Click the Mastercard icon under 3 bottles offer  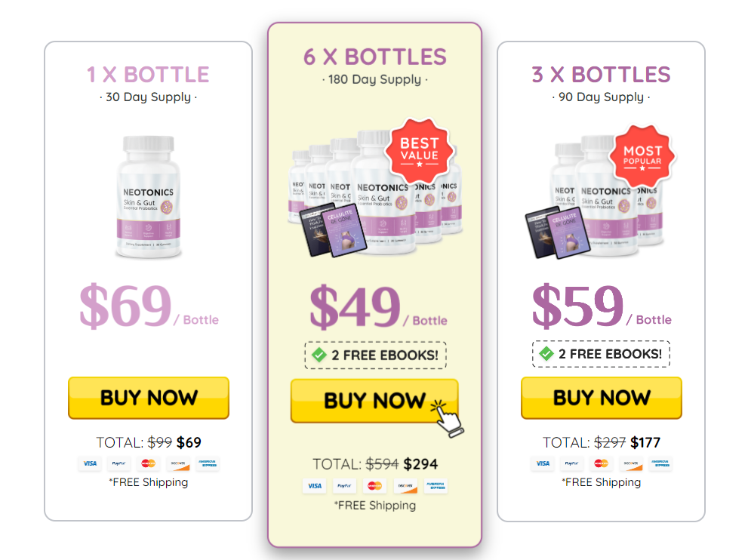point(601,463)
